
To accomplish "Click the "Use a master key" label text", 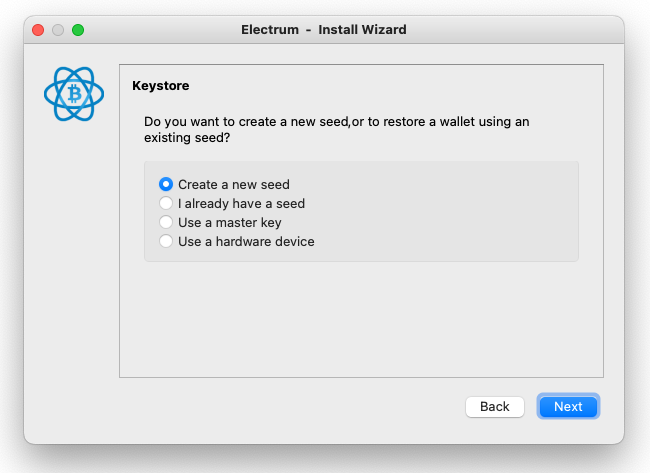I will (x=230, y=223).
